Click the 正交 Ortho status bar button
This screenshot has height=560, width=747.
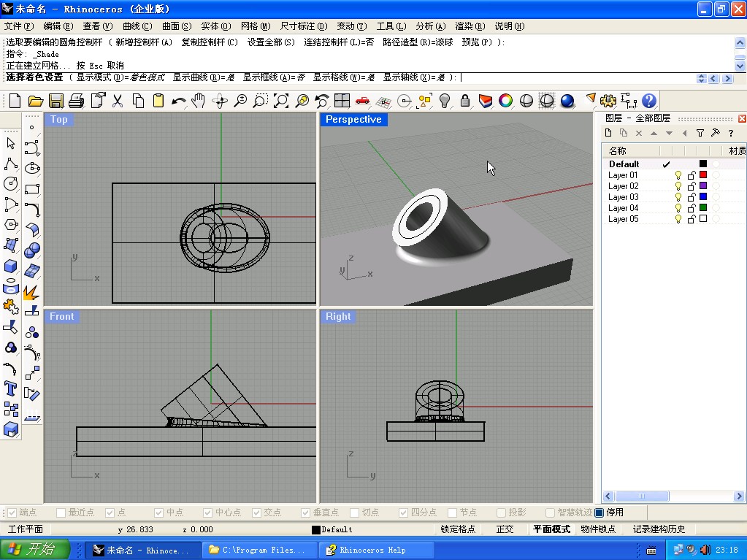coord(505,529)
